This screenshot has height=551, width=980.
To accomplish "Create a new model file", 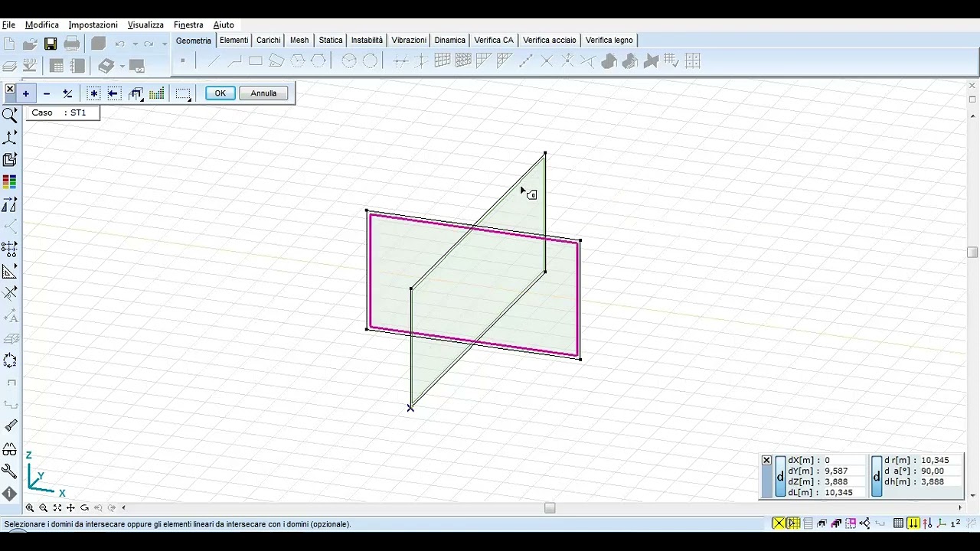I will [x=9, y=44].
